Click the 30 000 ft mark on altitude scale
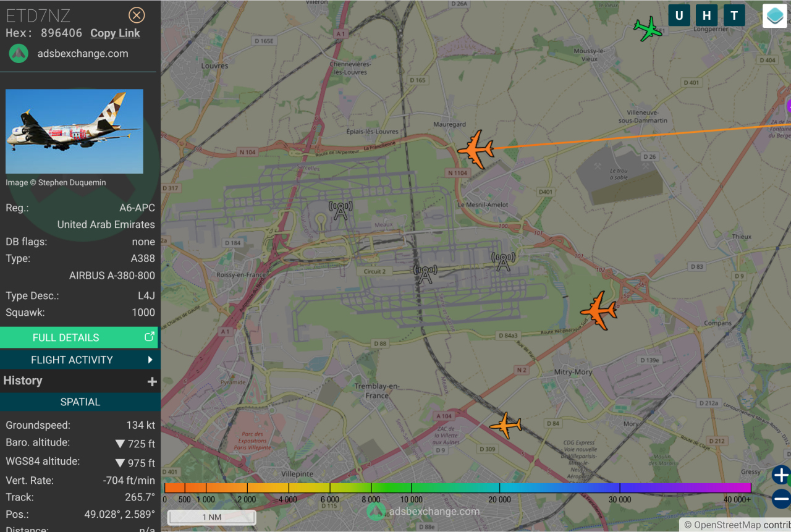This screenshot has width=791, height=532. 620,499
